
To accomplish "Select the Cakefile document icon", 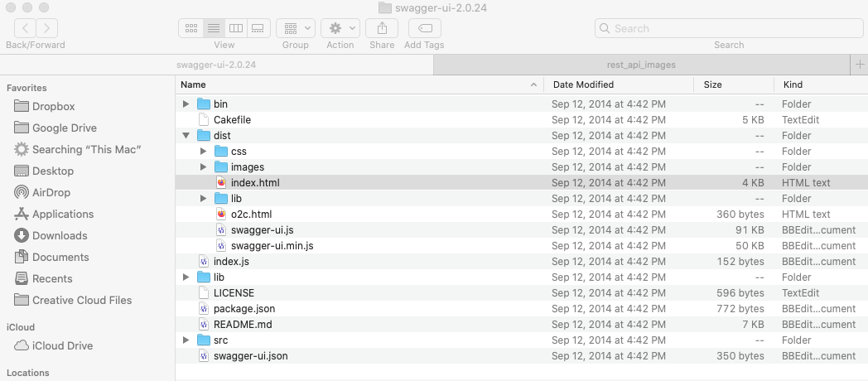I will click(x=204, y=119).
